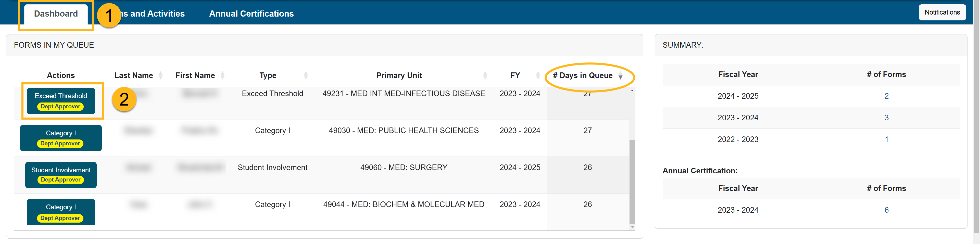Sort table by First Name column

223,75
